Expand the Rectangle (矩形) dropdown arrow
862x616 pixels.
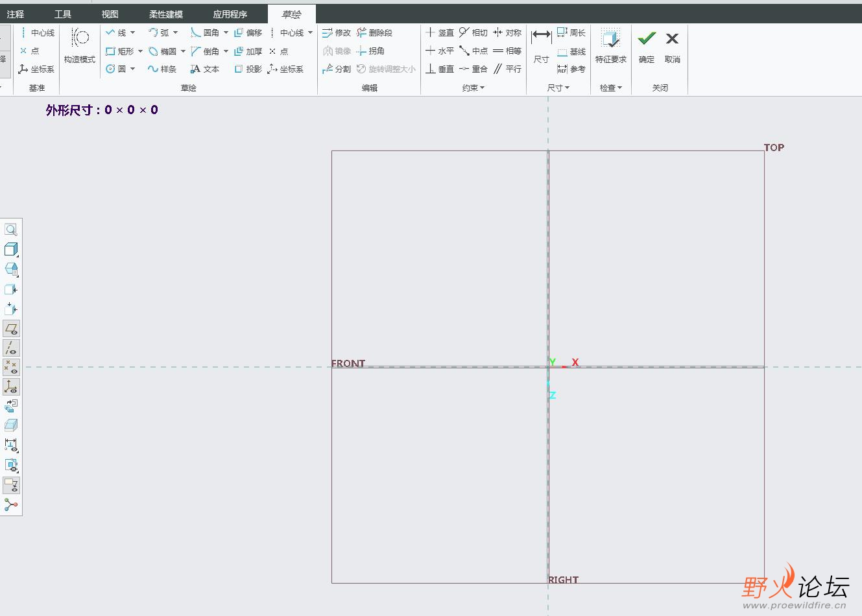140,51
